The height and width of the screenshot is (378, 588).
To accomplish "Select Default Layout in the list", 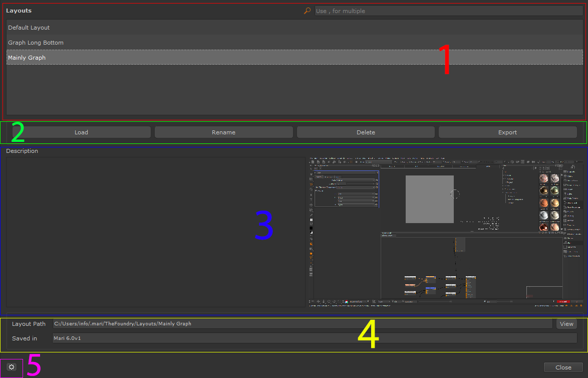I will (29, 28).
